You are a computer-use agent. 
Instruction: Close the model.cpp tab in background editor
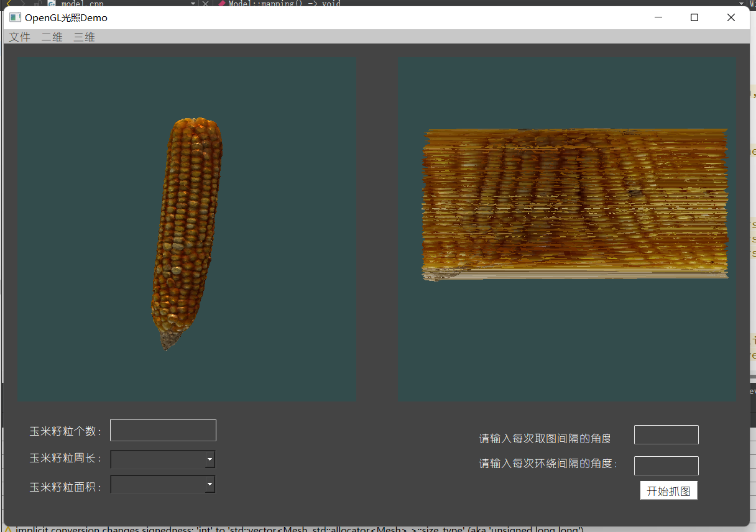pyautogui.click(x=205, y=3)
